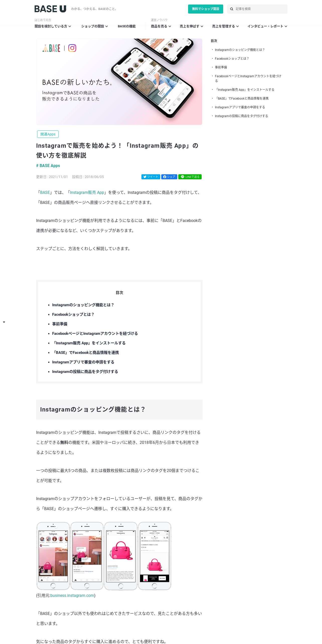In-article 目次: 事前準備
The image size is (322, 644).
tap(60, 324)
